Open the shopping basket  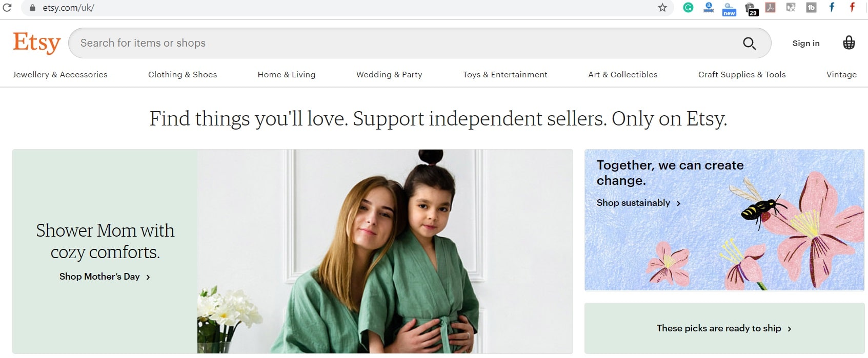click(x=849, y=43)
